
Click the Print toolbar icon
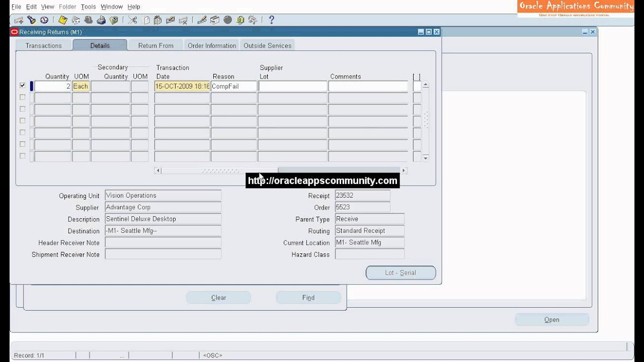coord(101,20)
